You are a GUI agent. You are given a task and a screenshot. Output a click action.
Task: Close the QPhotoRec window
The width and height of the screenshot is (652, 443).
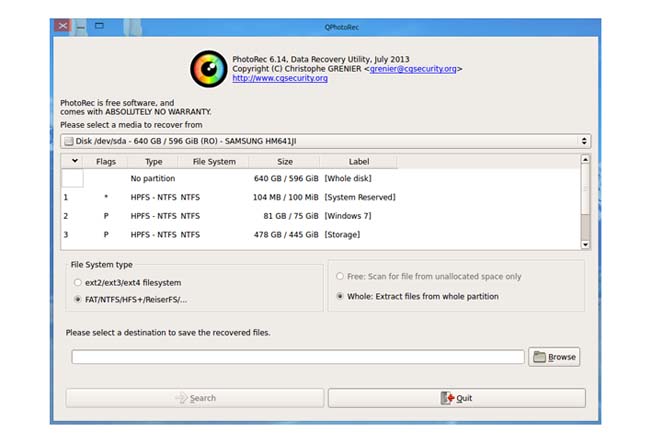[x=63, y=26]
